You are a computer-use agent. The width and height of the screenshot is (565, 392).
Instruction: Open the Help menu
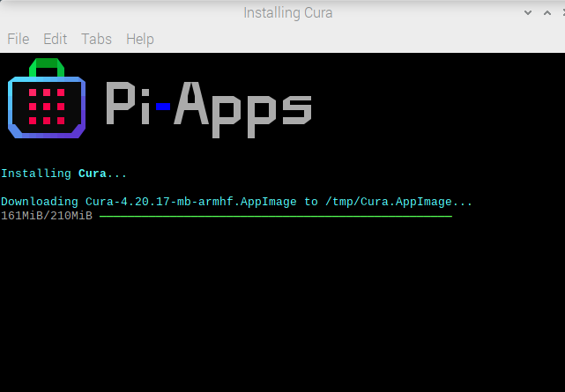(x=140, y=39)
